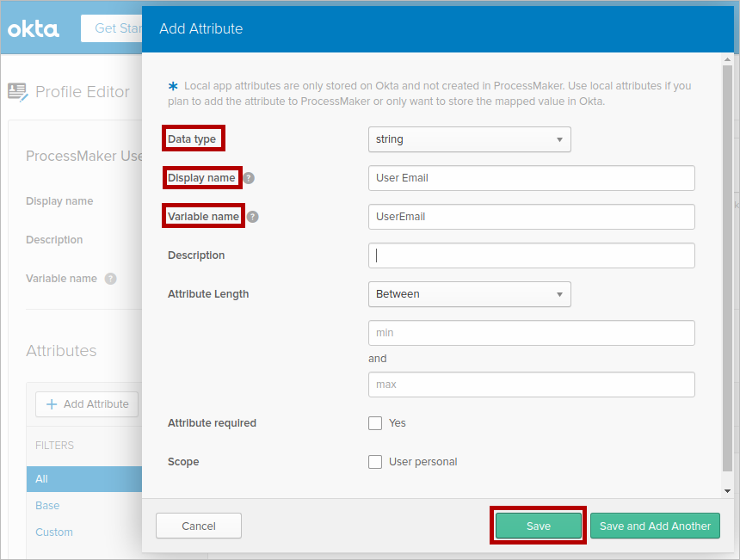
Task: Click Save and Add Another
Action: point(655,526)
